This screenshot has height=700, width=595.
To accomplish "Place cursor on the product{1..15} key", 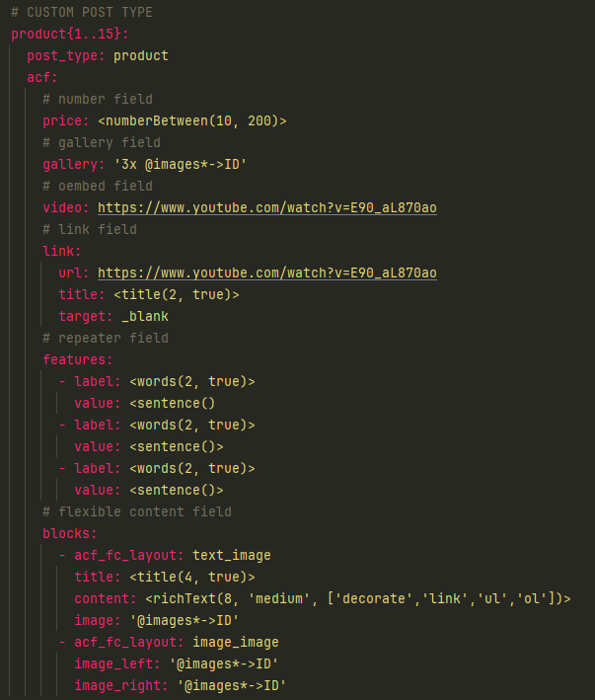I will tap(69, 34).
